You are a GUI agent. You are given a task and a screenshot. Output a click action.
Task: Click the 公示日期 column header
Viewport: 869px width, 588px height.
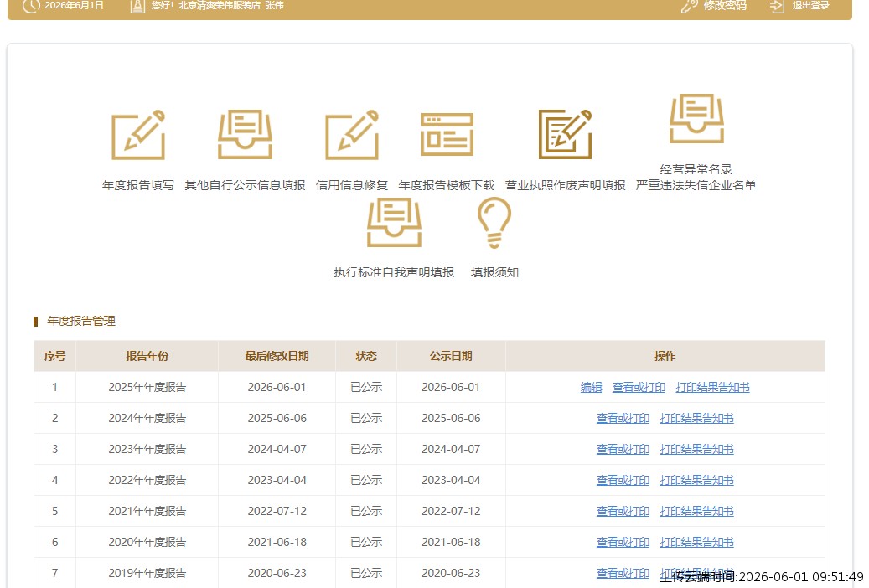pyautogui.click(x=451, y=356)
